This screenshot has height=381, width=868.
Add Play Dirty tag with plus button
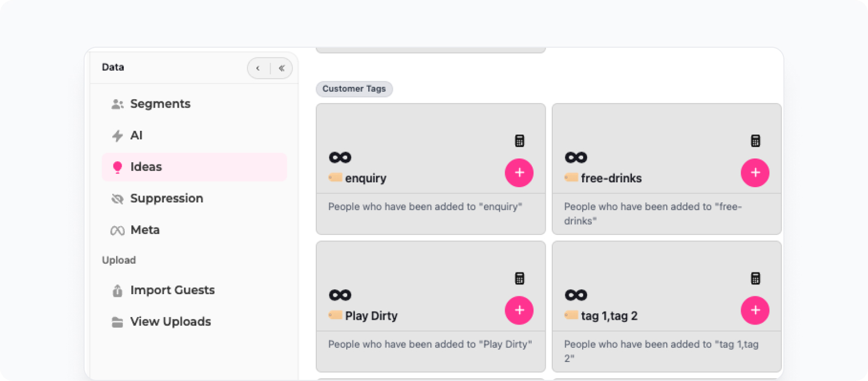tap(519, 310)
